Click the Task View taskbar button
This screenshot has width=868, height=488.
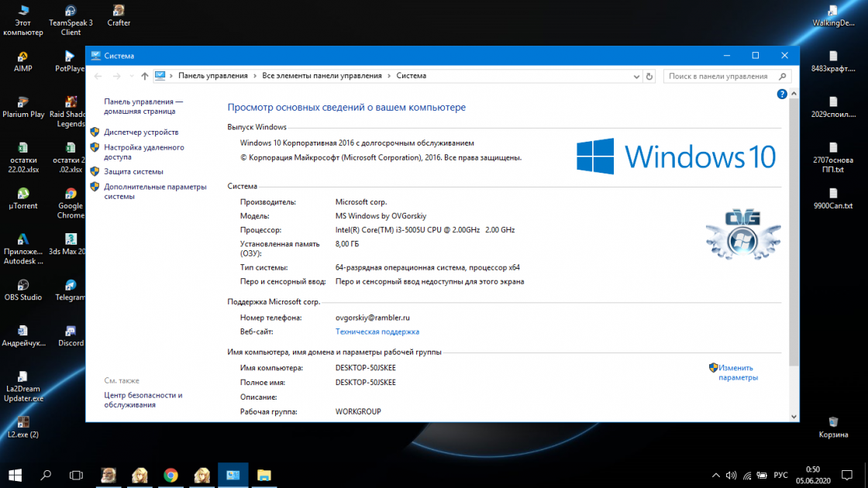[x=76, y=475]
